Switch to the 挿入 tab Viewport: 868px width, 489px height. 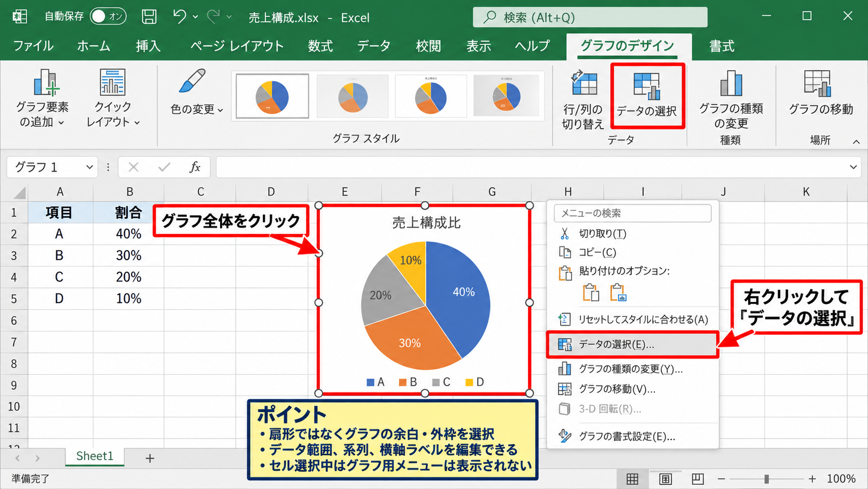[x=148, y=46]
